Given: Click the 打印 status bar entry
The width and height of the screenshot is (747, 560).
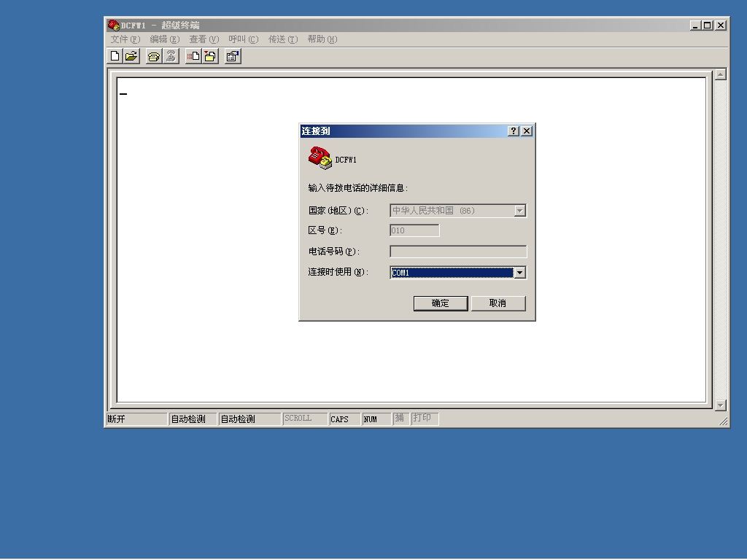Looking at the screenshot, I should coord(425,418).
